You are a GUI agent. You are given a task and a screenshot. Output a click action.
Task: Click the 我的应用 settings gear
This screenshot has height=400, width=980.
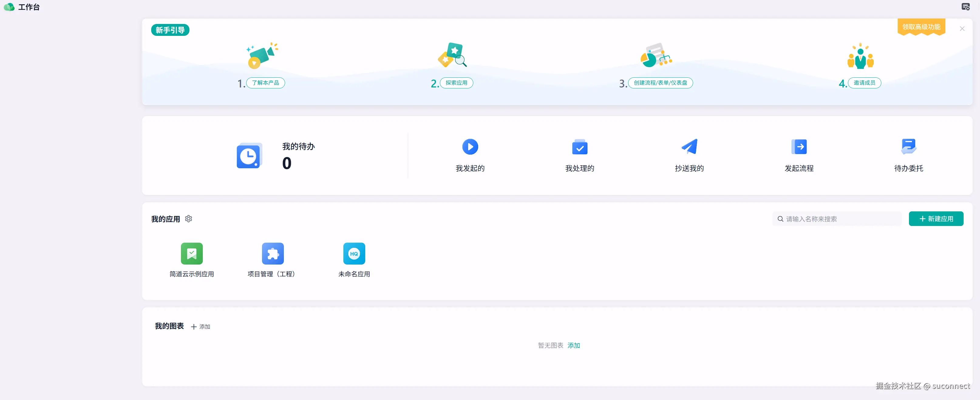[x=188, y=219]
